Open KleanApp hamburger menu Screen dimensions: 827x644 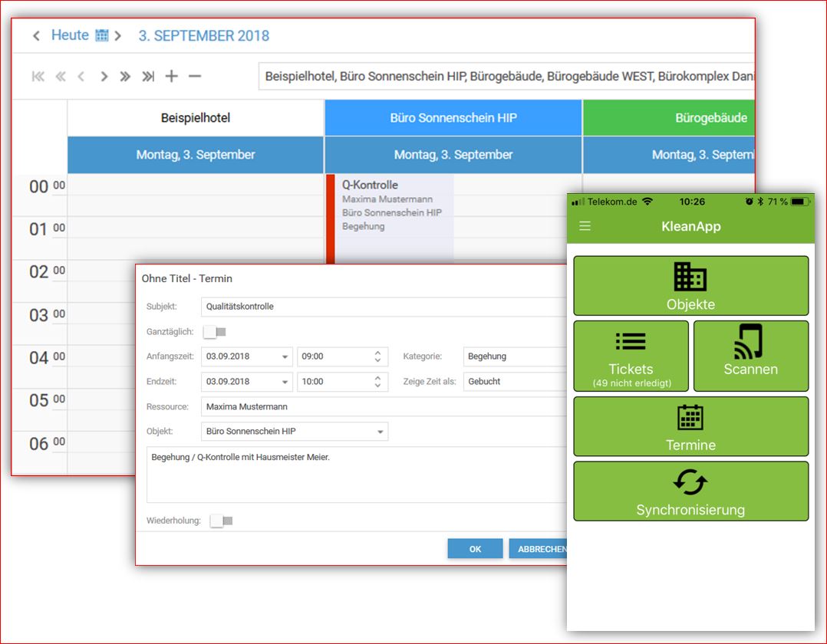[585, 226]
